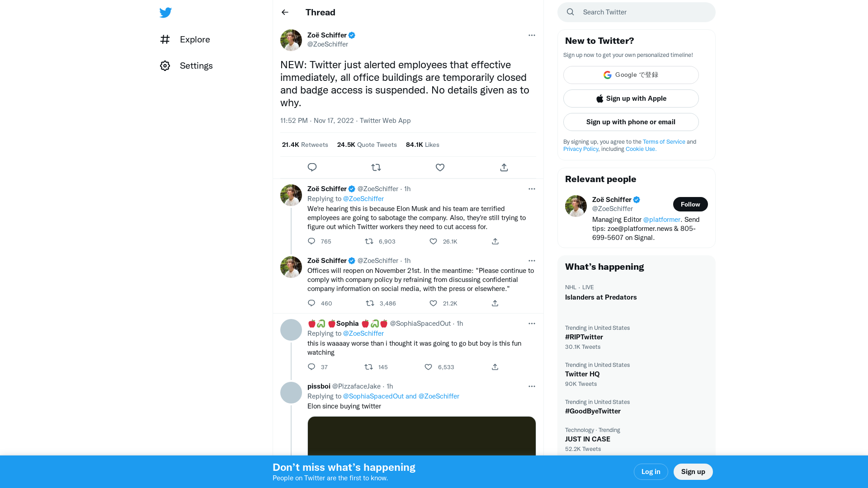The width and height of the screenshot is (868, 488).
Task: Retweet the main tweet with the retweet icon
Action: click(x=376, y=167)
